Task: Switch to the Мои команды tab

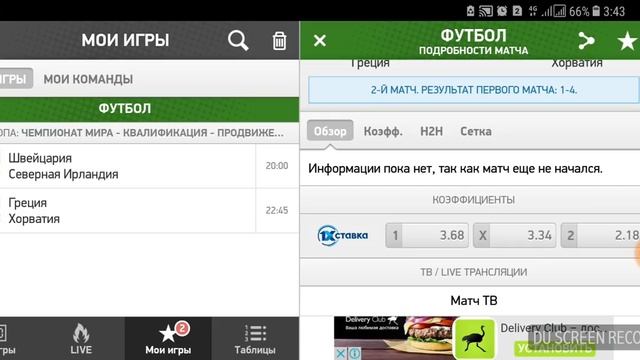Action: pyautogui.click(x=88, y=79)
